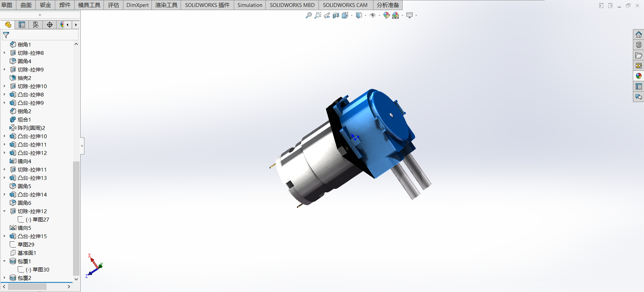Open the DimXpert tab
This screenshot has height=292, width=644.
[x=138, y=5]
